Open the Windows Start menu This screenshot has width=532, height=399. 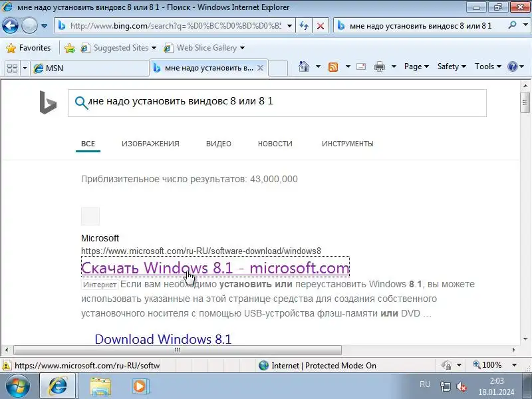tap(18, 386)
